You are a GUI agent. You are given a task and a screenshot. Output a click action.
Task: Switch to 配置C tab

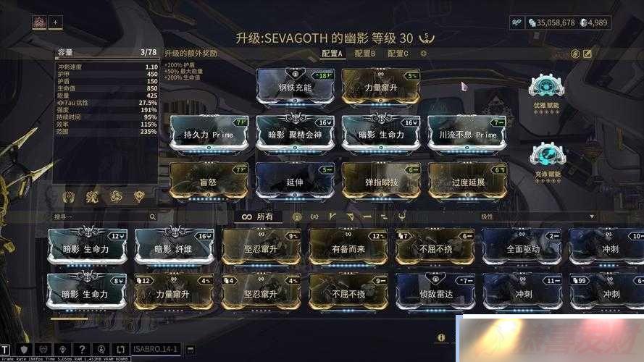click(398, 54)
